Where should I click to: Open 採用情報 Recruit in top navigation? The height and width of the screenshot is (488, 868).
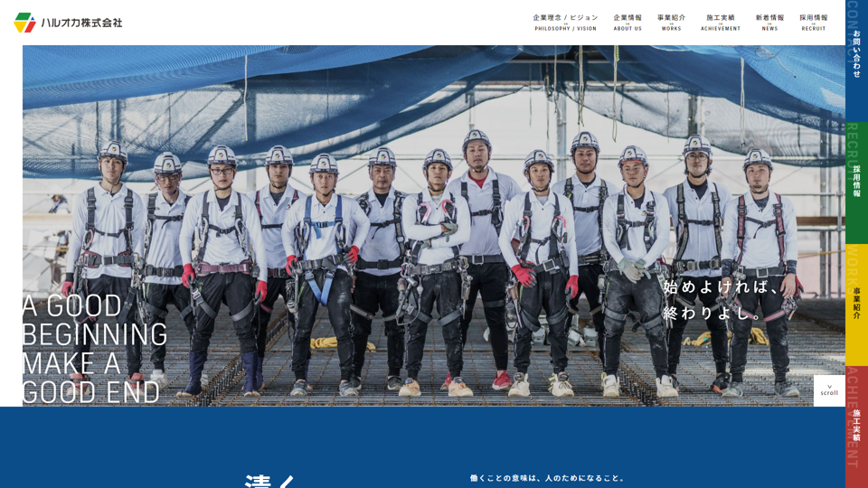[813, 22]
